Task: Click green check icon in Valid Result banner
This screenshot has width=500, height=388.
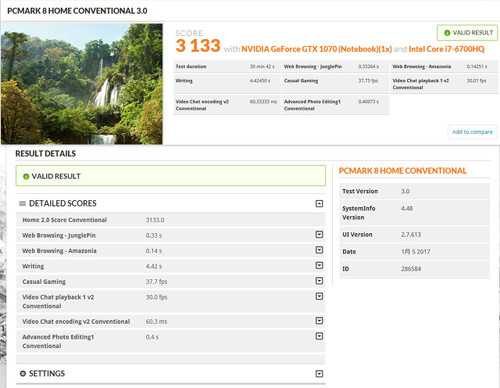Action: click(x=26, y=176)
